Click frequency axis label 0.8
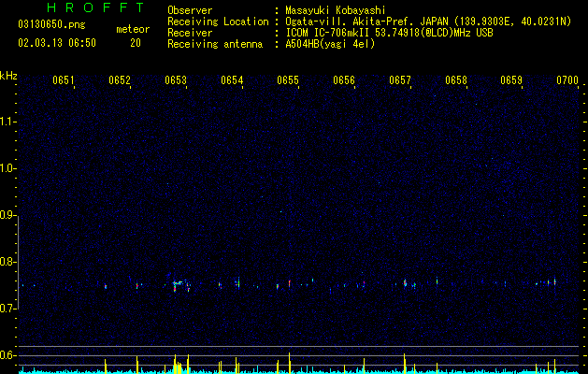 coord(8,262)
